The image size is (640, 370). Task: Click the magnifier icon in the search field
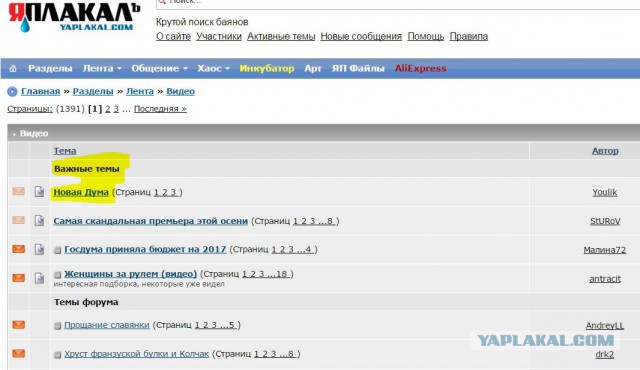pyautogui.click(x=162, y=2)
